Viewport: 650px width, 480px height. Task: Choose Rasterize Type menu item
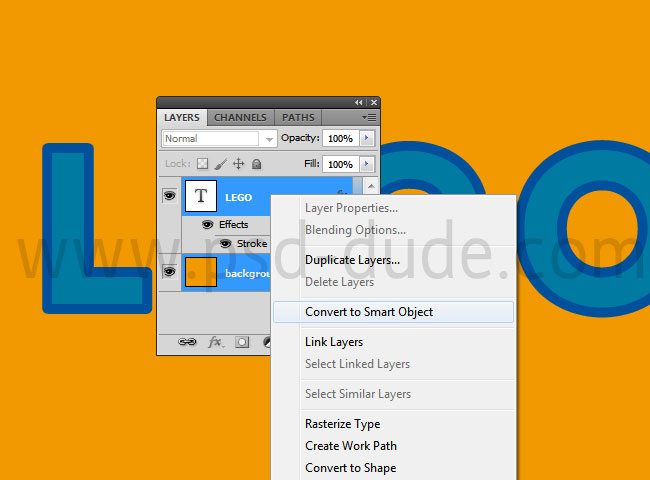(393, 424)
